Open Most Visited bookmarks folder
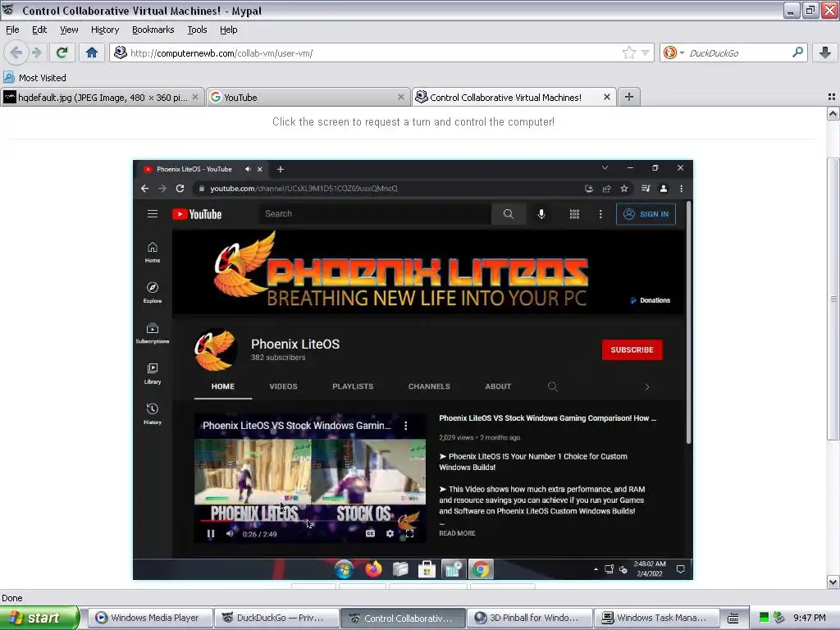This screenshot has width=840, height=630. (34, 78)
